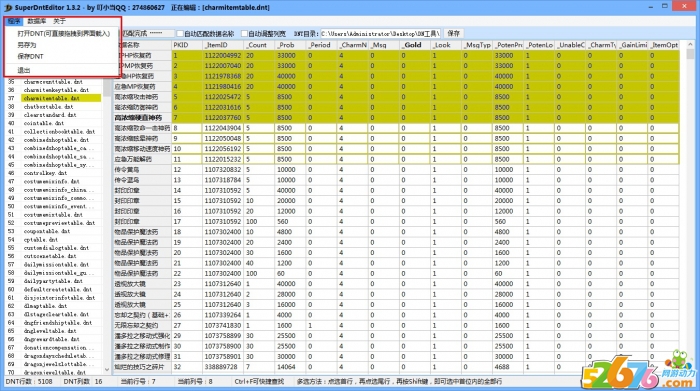Select the PKID column header
Viewport: 700px width, 391px height.
(x=186, y=45)
